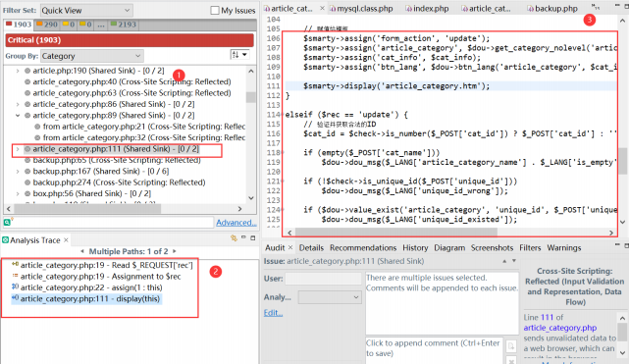Close the active article_cat.. editor tab
This screenshot has width=629, height=364.
[322, 8]
